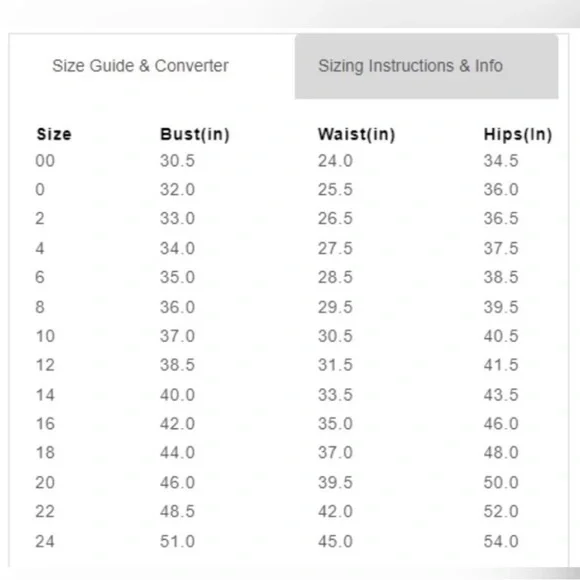Select the size 4 row label
The image size is (580, 580).
click(x=40, y=248)
